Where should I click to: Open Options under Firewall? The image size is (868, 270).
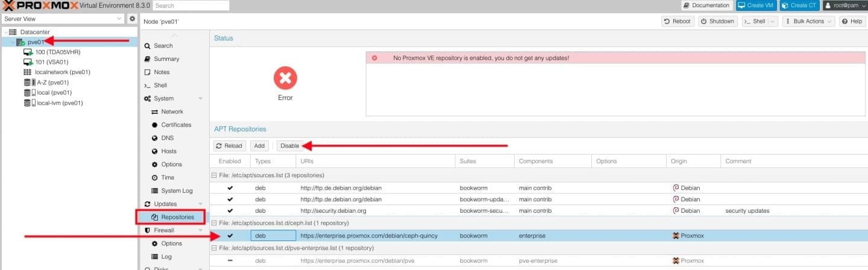[171, 243]
